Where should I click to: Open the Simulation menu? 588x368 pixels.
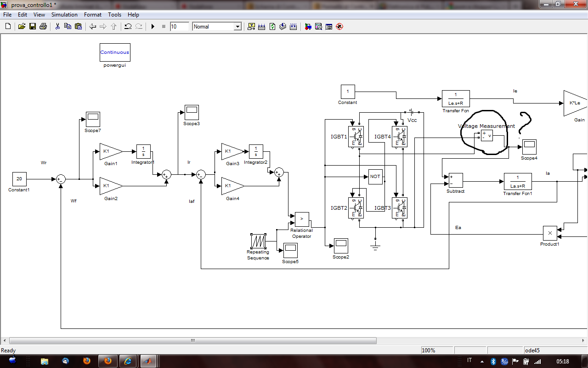click(64, 15)
